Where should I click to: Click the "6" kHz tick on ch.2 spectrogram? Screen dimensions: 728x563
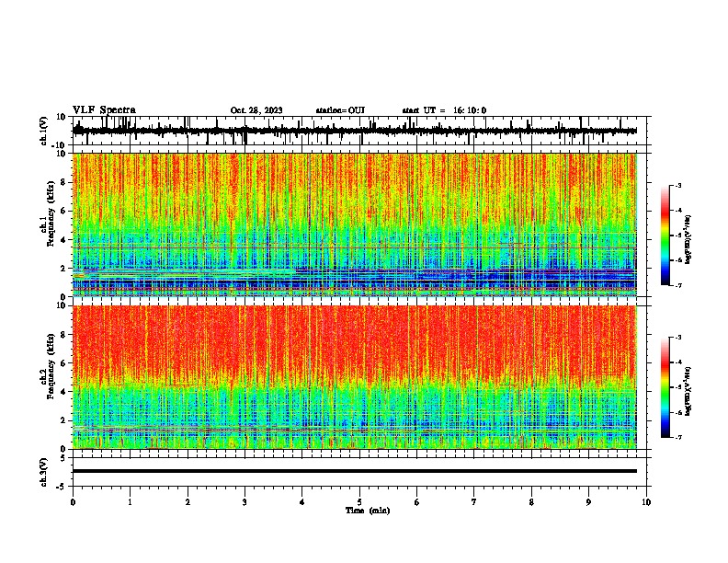[64, 362]
